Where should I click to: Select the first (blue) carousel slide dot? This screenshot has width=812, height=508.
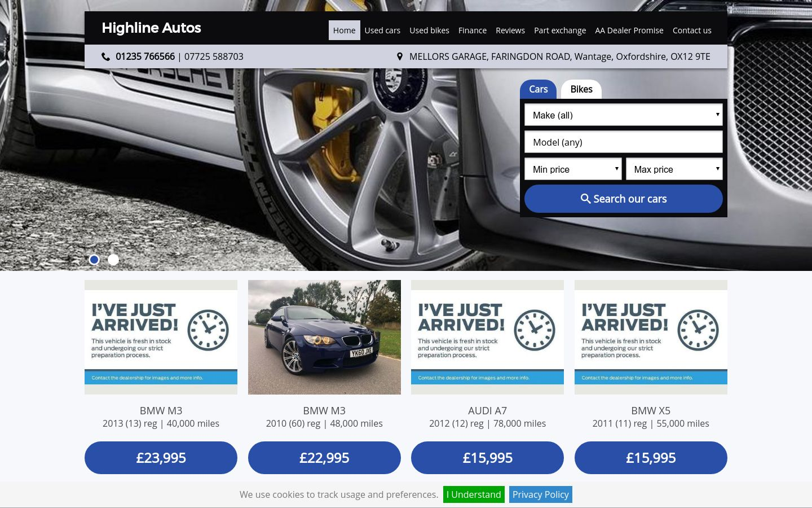point(94,260)
